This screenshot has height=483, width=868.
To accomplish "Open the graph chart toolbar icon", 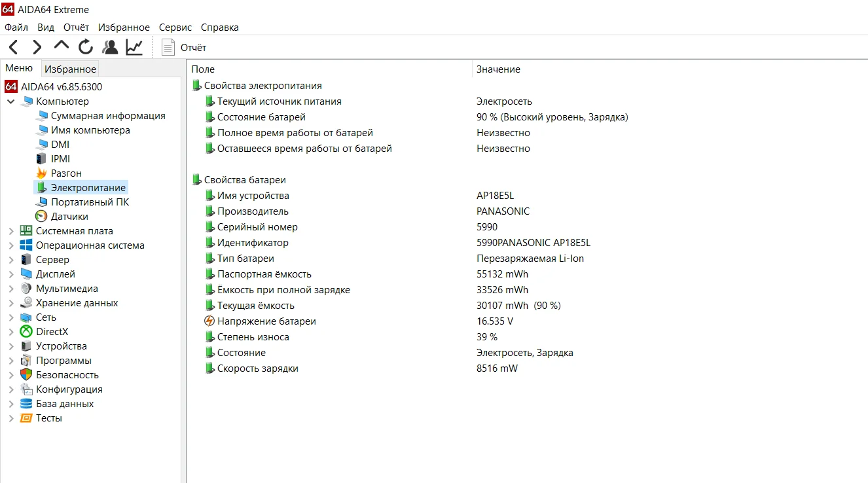I will [x=134, y=47].
